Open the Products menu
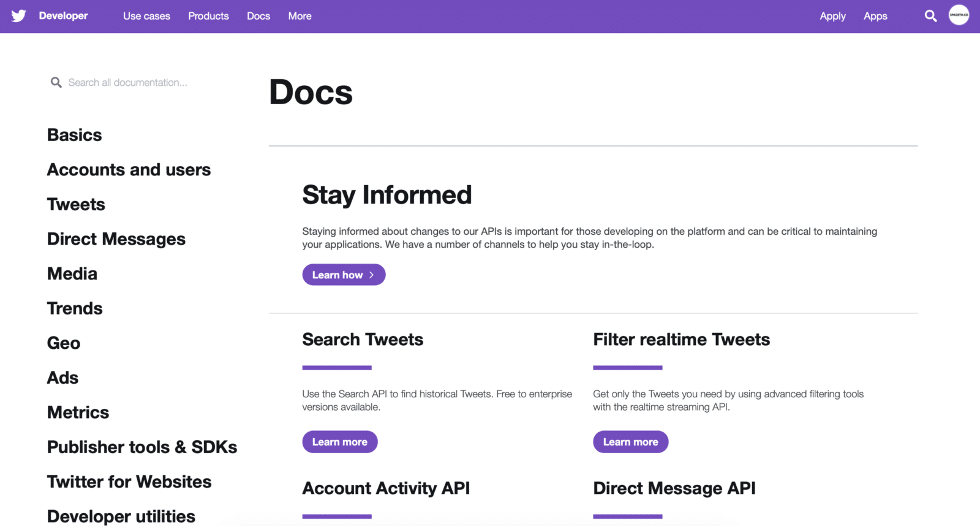980x526 pixels. click(x=208, y=16)
